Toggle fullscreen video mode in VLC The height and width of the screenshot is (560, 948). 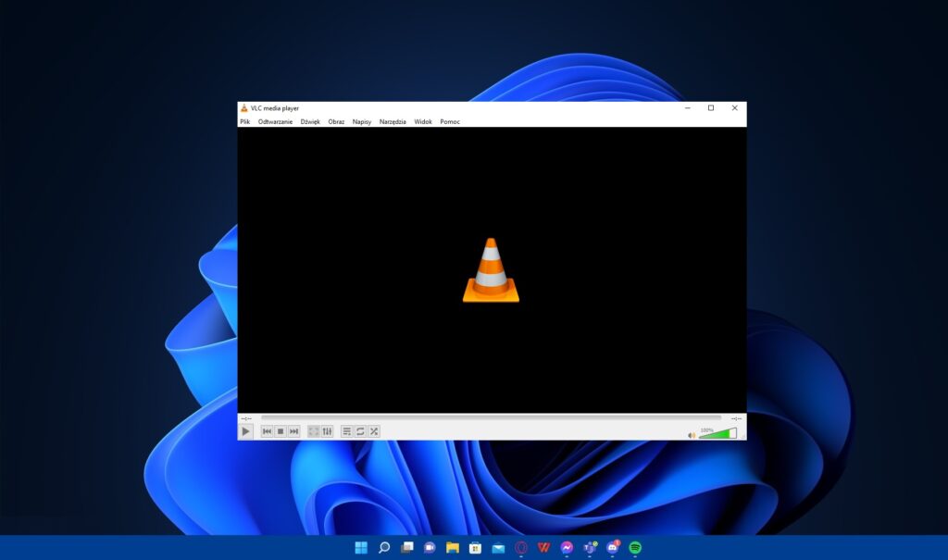click(314, 431)
